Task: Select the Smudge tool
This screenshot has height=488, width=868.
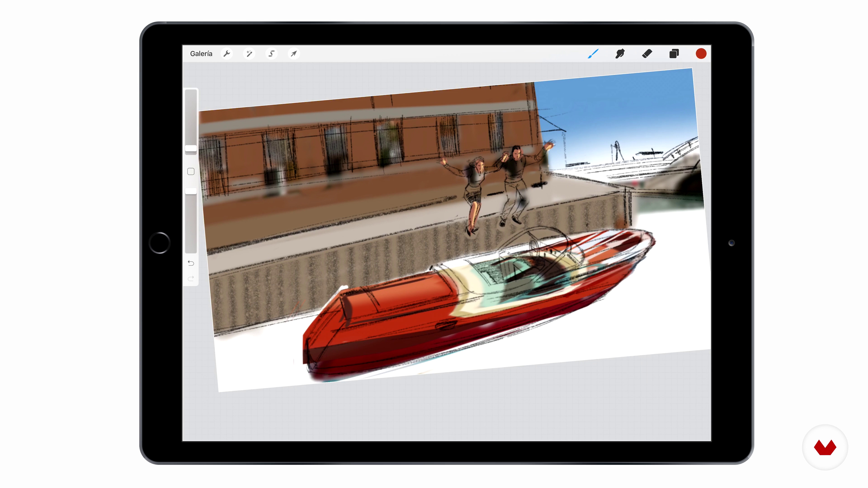Action: tap(620, 54)
